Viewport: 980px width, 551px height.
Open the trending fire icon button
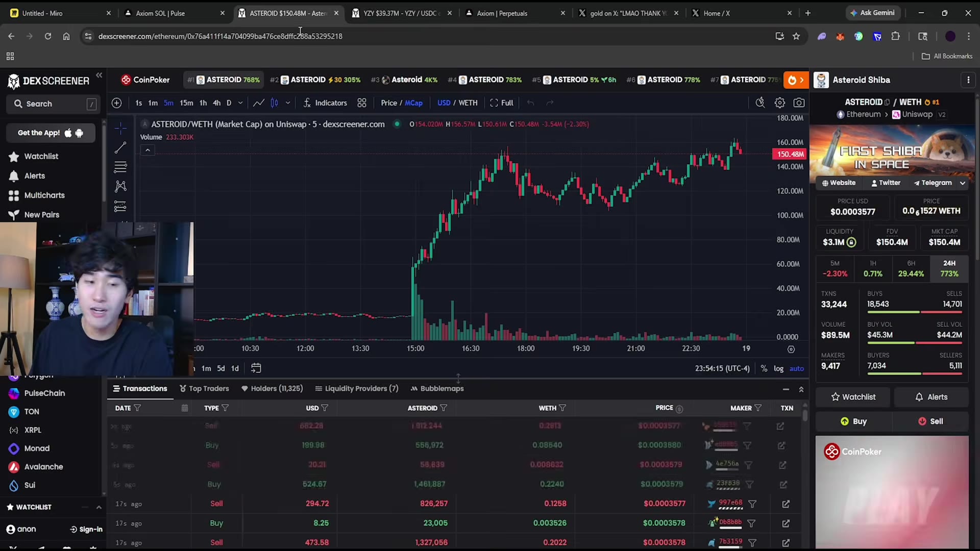coord(796,80)
